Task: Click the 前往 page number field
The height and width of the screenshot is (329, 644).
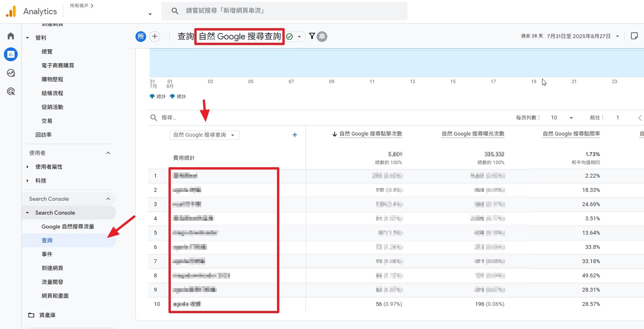Action: [618, 117]
